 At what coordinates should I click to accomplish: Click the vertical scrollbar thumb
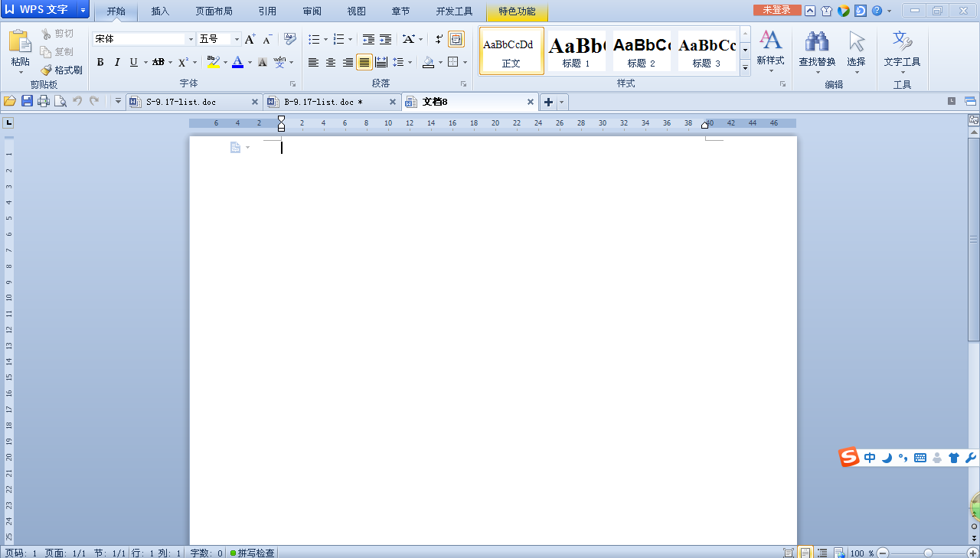coord(974,240)
